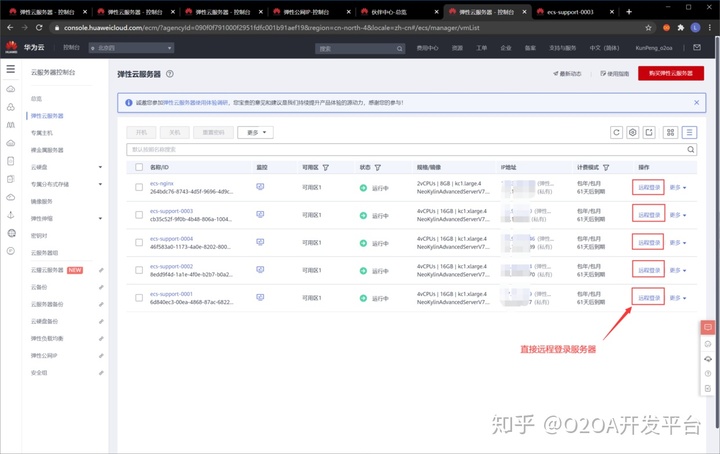This screenshot has width=720, height=454.
Task: Open the mail messages icon in the header
Action: pos(697,47)
